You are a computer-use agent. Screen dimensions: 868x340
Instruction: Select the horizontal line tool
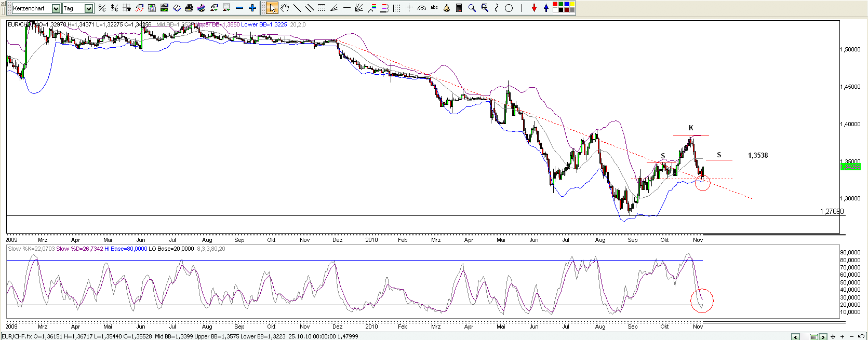(x=346, y=8)
